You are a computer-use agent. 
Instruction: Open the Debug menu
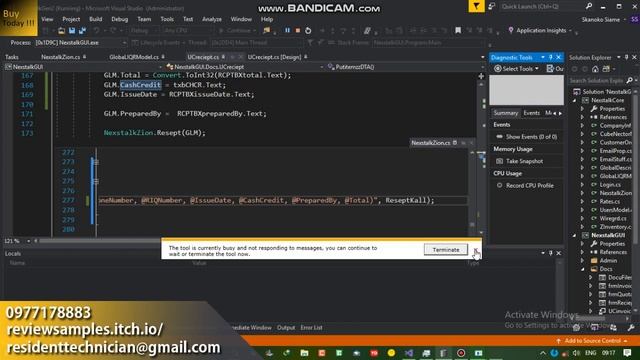tap(119, 19)
